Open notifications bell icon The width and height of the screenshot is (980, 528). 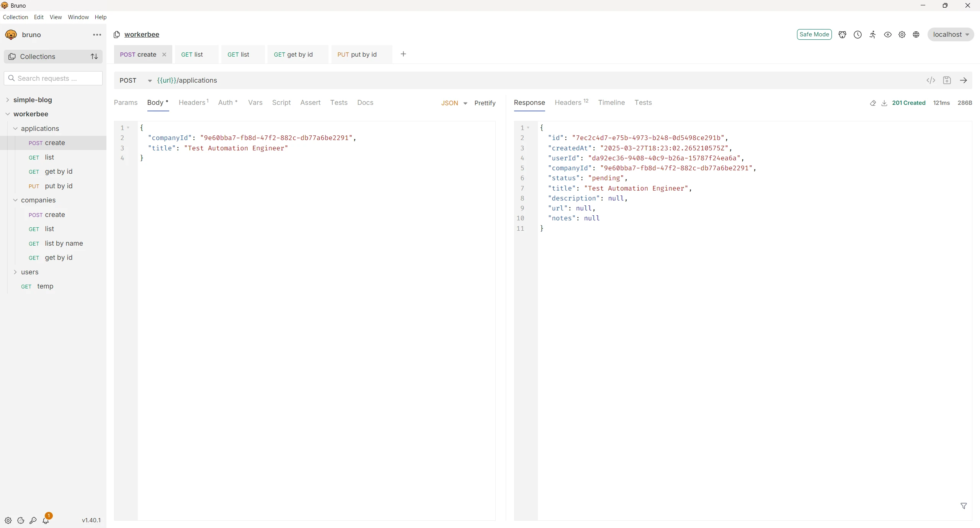pos(46,520)
